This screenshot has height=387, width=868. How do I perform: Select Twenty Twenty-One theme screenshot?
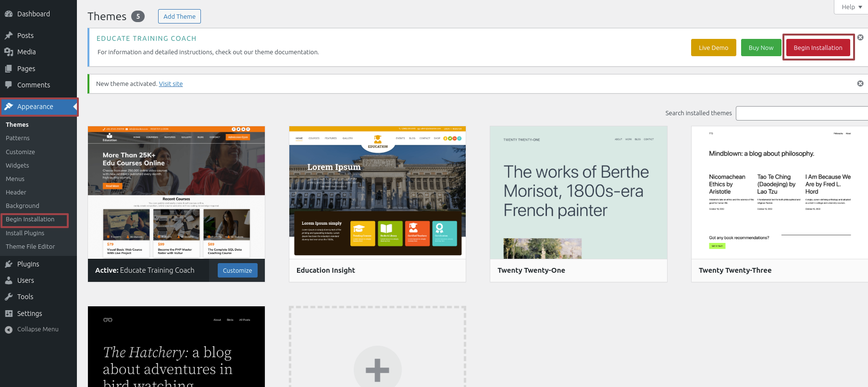(579, 193)
